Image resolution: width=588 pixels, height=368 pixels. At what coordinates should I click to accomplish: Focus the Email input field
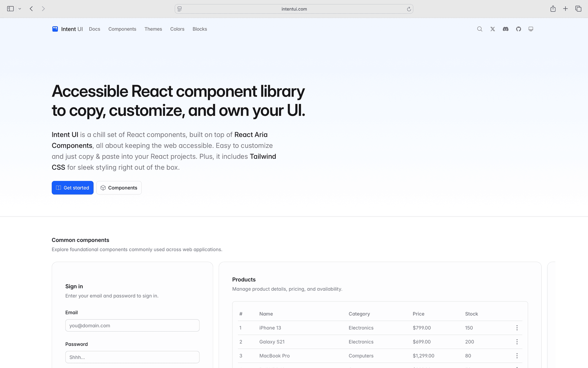[x=132, y=325]
